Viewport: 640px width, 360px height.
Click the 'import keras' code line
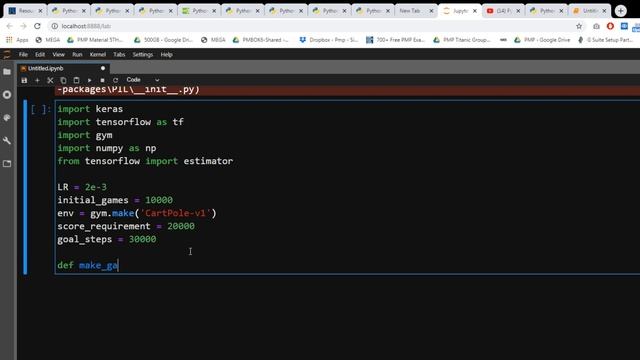90,109
